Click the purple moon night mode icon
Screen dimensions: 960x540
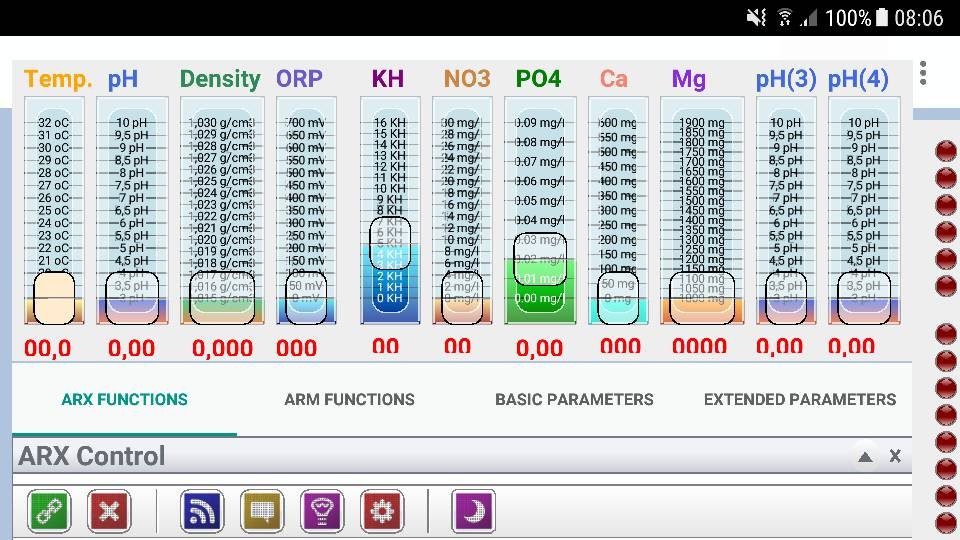(x=473, y=511)
